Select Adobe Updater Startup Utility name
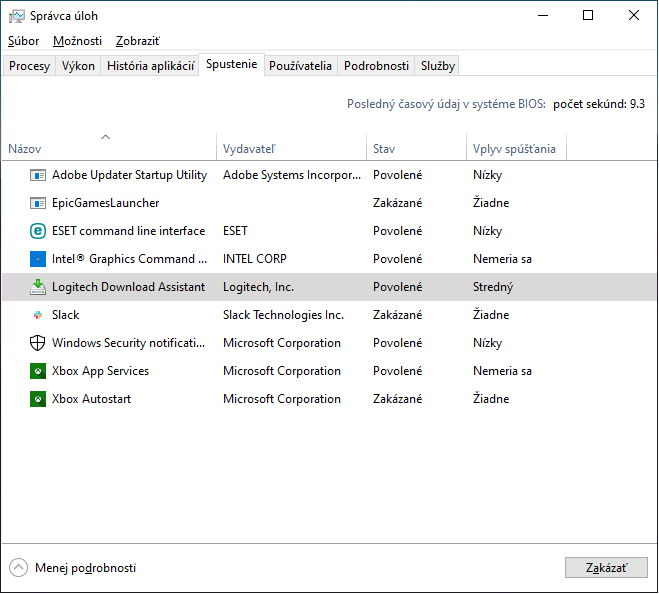 point(129,175)
